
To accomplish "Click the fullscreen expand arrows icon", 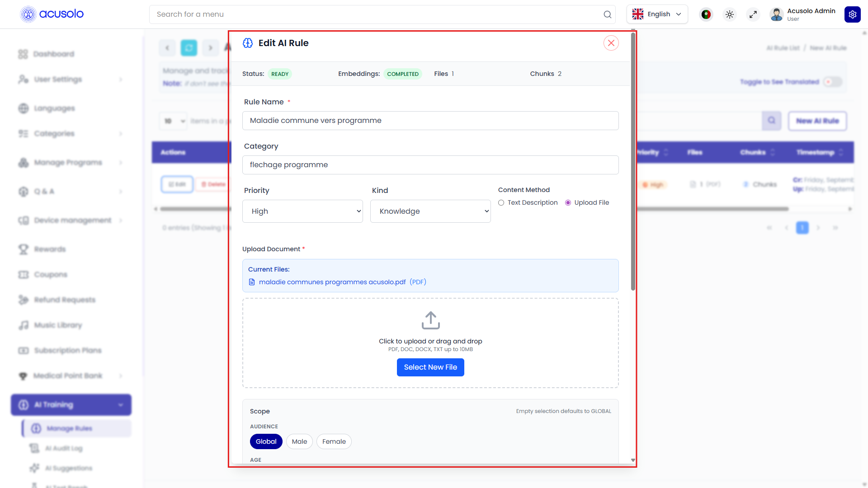I will click(753, 14).
